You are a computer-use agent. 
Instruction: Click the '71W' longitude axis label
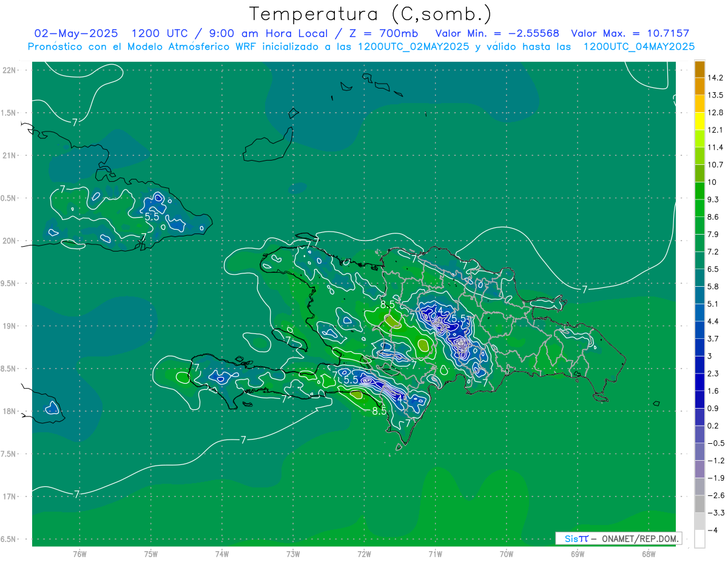click(435, 554)
